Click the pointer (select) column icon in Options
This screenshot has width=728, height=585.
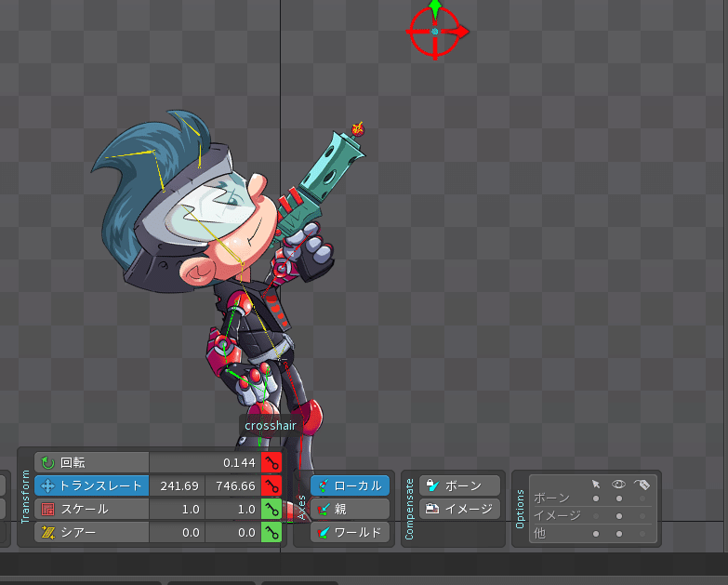596,485
